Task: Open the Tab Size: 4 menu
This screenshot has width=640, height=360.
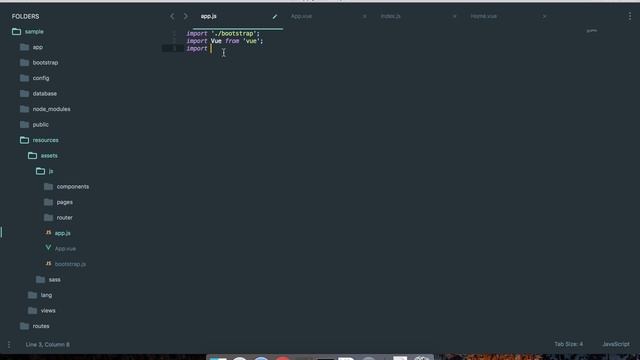Action: pyautogui.click(x=568, y=344)
